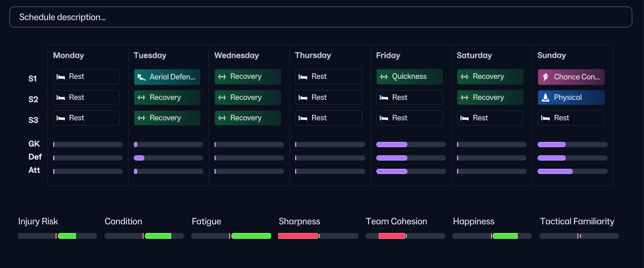
Task: Click the dumbbell icon in Wednesday S2 Recovery
Action: tap(222, 98)
